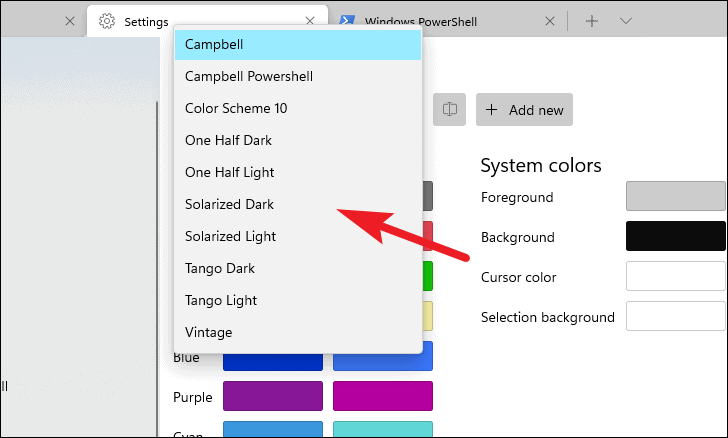728x438 pixels.
Task: Switch to the Settings tab
Action: pos(207,21)
